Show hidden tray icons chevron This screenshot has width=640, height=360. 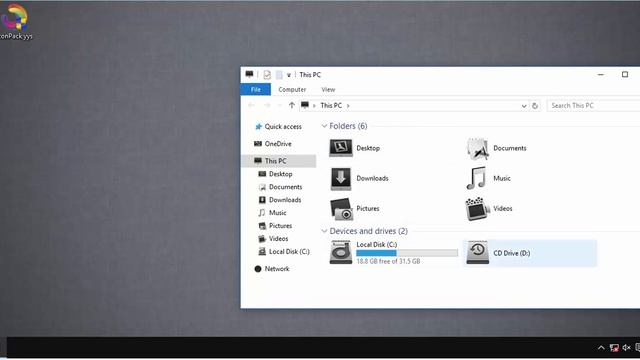coord(601,348)
